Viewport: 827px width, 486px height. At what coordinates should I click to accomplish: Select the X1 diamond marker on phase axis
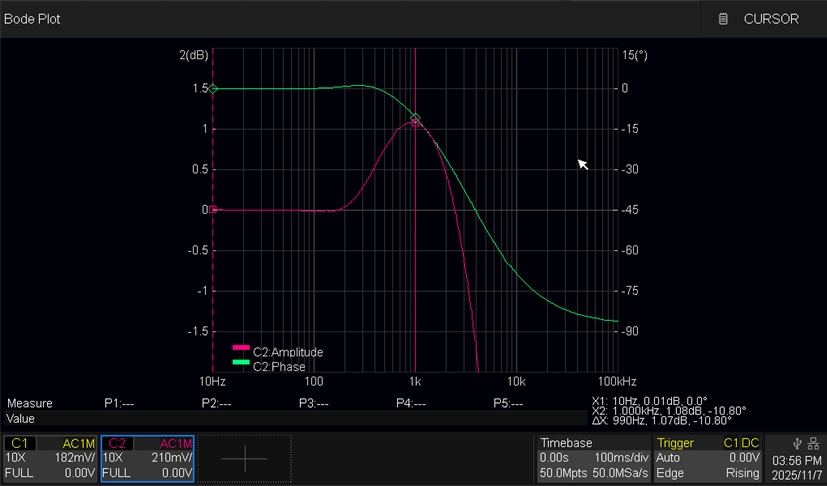coord(212,89)
